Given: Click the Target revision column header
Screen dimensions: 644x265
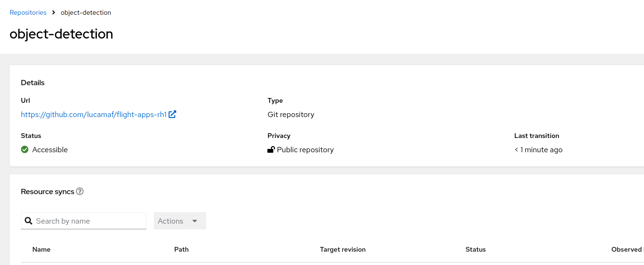Looking at the screenshot, I should click(x=343, y=249).
